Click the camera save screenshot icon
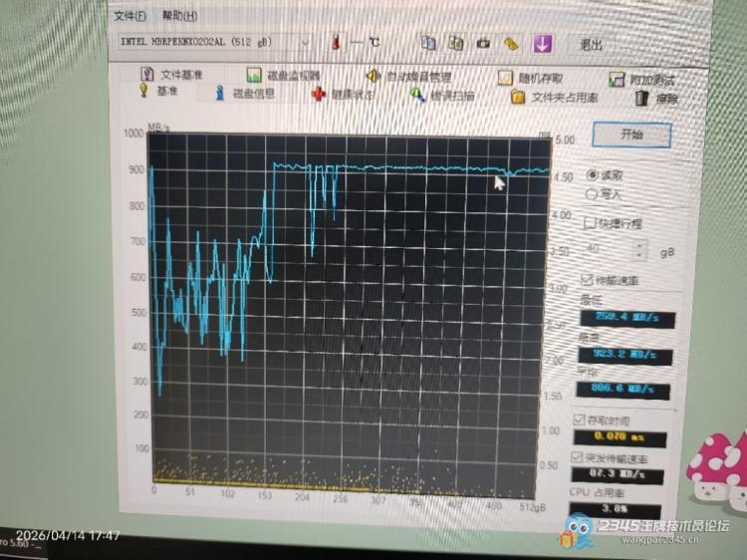This screenshot has width=747, height=560. (x=483, y=43)
